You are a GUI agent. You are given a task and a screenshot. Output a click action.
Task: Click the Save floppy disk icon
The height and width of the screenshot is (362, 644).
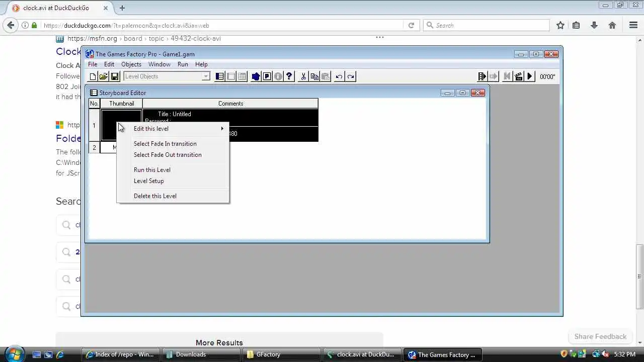[x=115, y=76]
